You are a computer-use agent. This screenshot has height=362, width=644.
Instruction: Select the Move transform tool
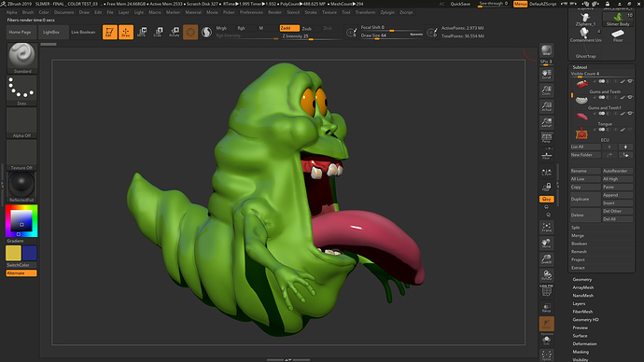pos(142,32)
